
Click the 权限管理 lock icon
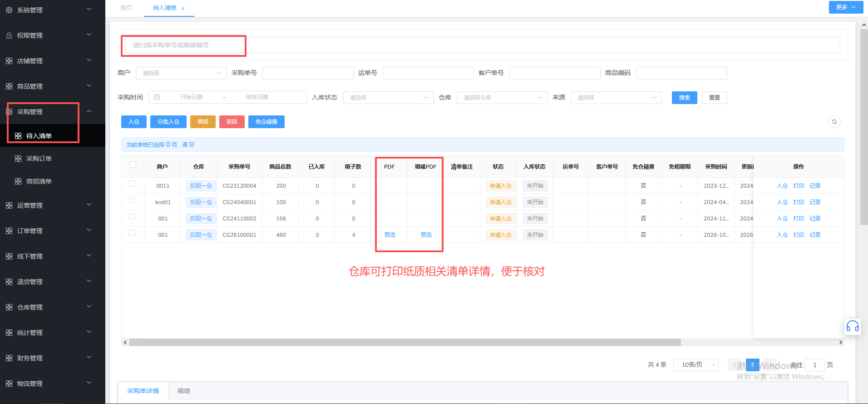[9, 35]
